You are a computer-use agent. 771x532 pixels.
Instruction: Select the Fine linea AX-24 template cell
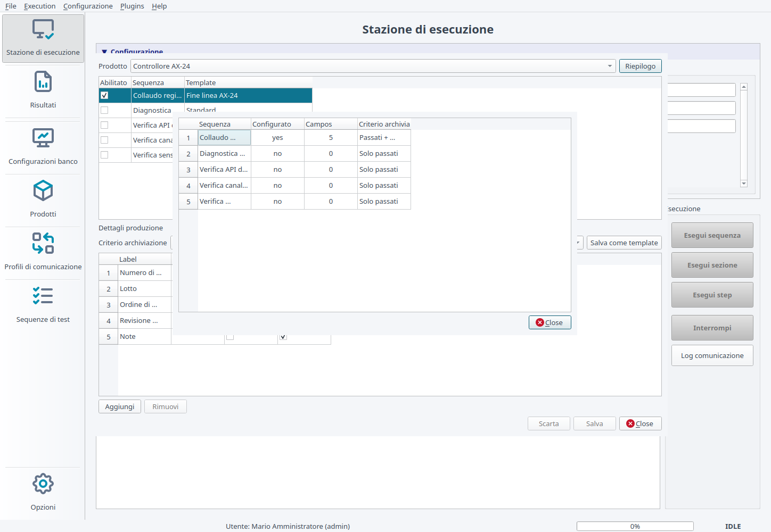pos(248,95)
